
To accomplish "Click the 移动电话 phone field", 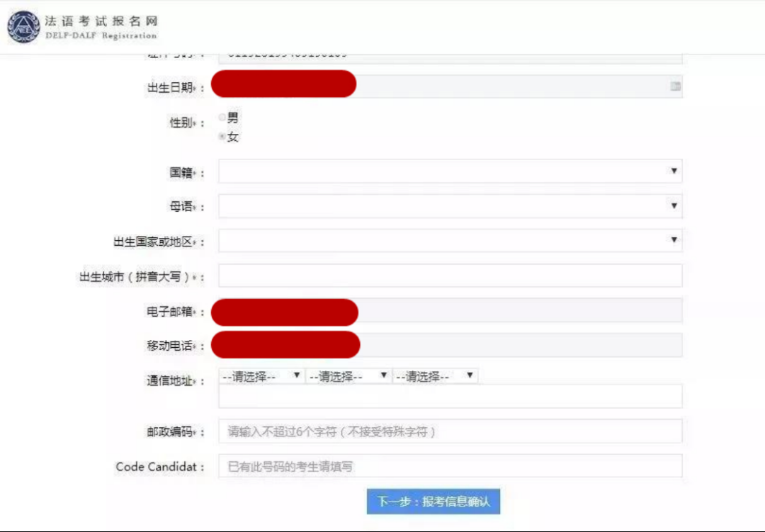I will [x=450, y=346].
